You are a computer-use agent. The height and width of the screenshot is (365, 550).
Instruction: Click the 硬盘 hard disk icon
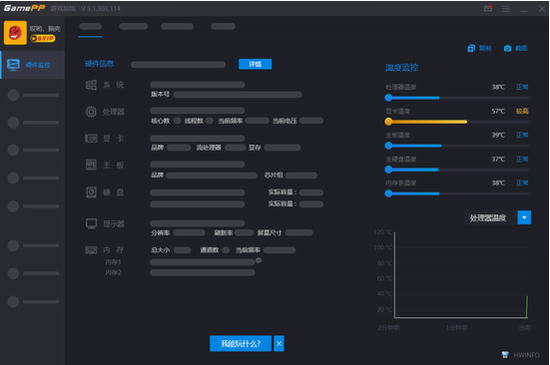click(x=91, y=192)
